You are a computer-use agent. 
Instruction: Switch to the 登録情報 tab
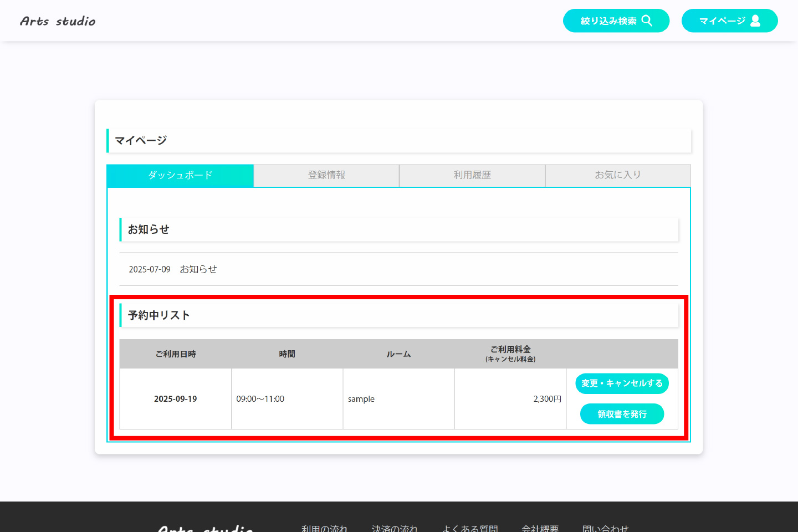[326, 175]
